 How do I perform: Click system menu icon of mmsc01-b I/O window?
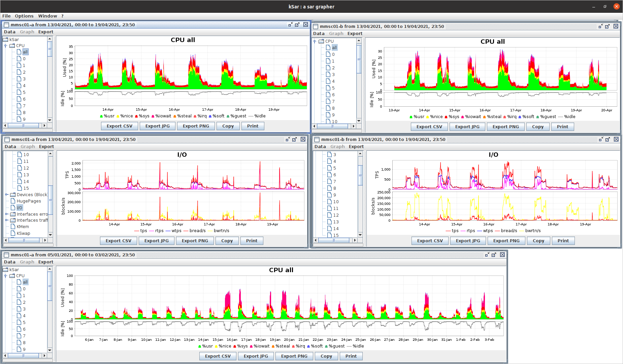click(317, 139)
